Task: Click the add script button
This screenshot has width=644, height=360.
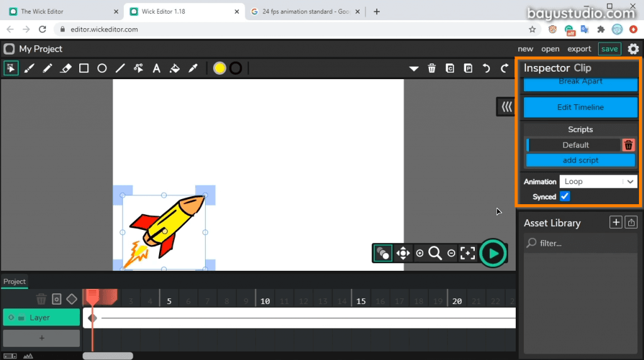Action: pyautogui.click(x=580, y=160)
